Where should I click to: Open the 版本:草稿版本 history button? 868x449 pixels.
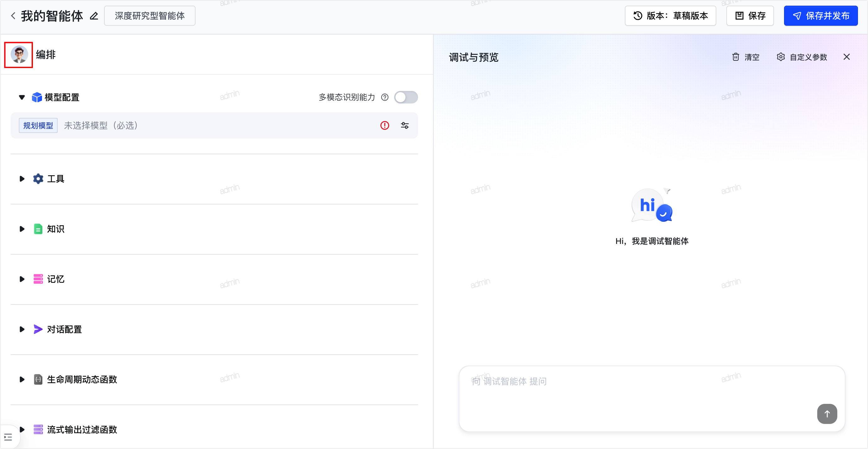[x=670, y=16]
